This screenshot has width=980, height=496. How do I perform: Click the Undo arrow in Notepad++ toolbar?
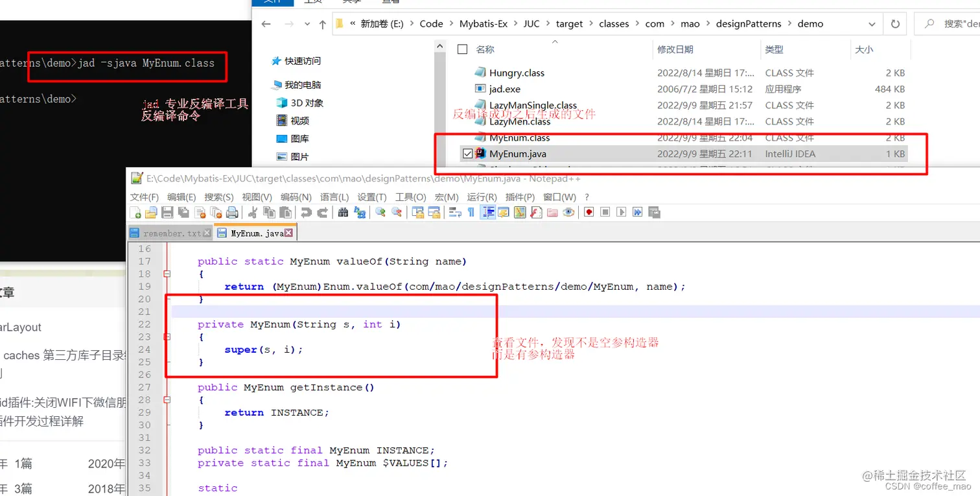pyautogui.click(x=306, y=212)
